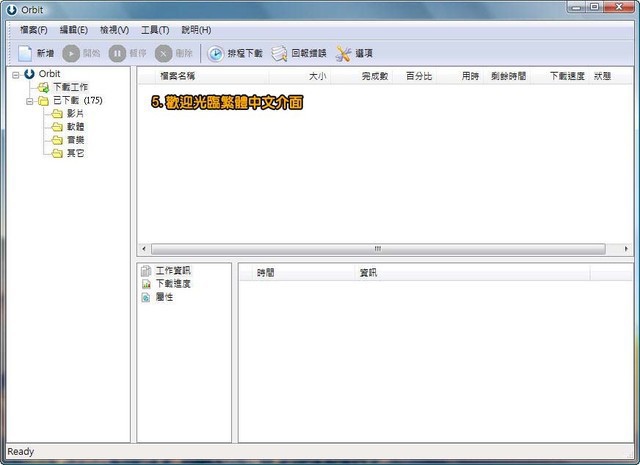This screenshot has width=640, height=465.
Task: Click the 開始 (Start) play icon
Action: (x=71, y=53)
